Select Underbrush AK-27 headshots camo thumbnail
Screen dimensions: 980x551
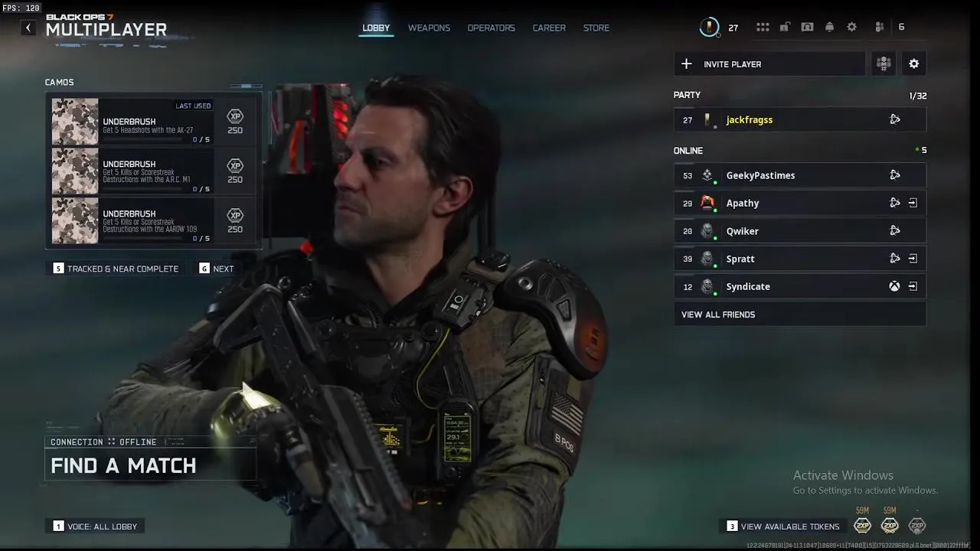pyautogui.click(x=75, y=122)
